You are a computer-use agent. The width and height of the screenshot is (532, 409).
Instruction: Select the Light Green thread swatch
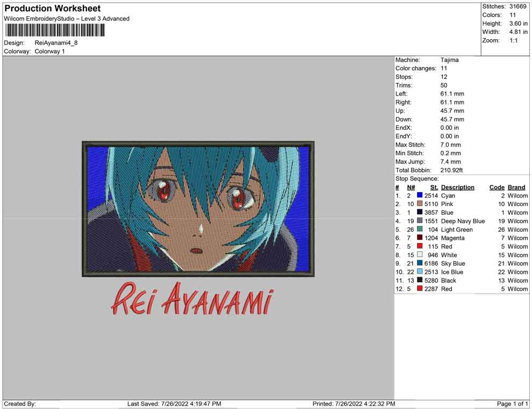point(420,230)
